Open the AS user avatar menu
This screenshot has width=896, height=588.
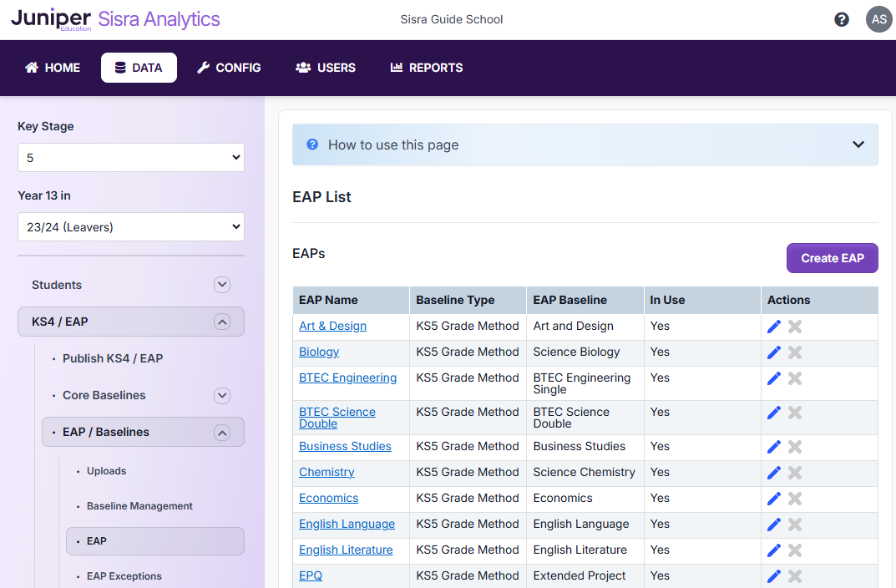[878, 19]
